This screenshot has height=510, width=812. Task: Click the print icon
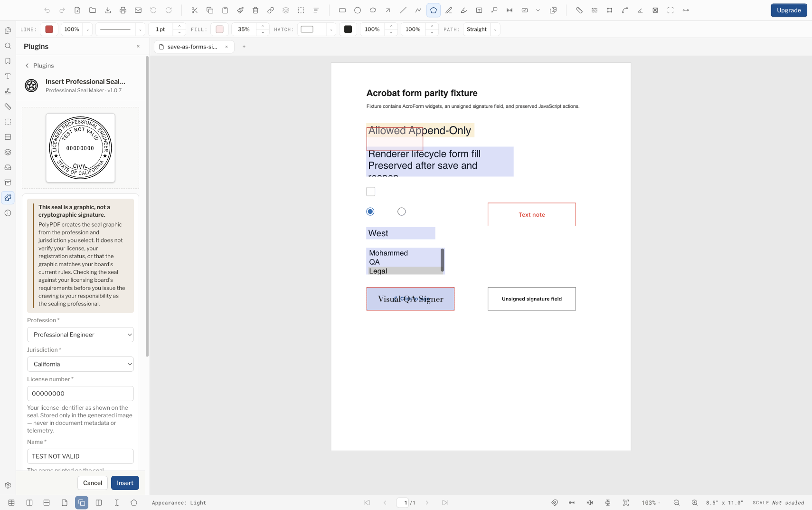point(123,10)
